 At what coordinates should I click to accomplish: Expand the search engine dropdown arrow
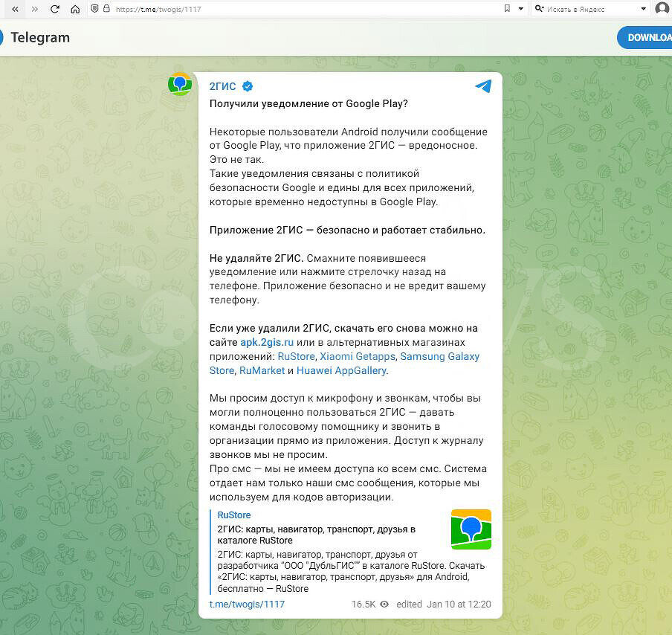643,9
